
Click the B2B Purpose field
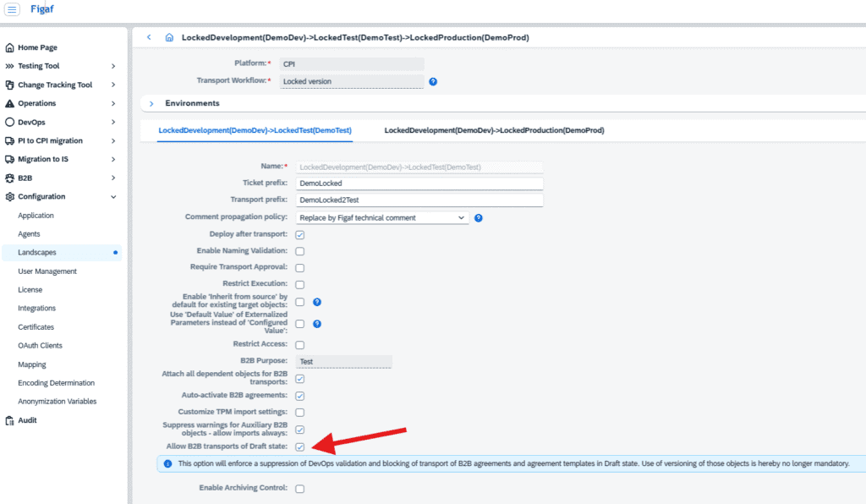pos(344,362)
